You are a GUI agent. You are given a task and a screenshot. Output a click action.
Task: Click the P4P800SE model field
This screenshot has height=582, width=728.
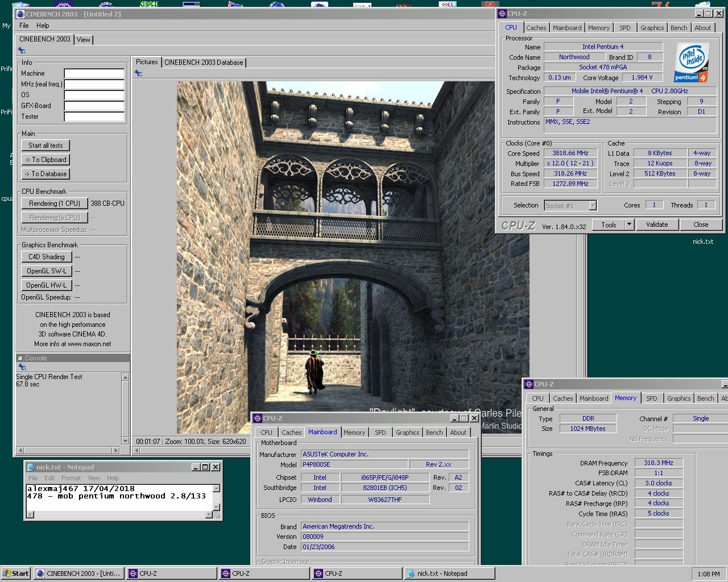click(354, 464)
